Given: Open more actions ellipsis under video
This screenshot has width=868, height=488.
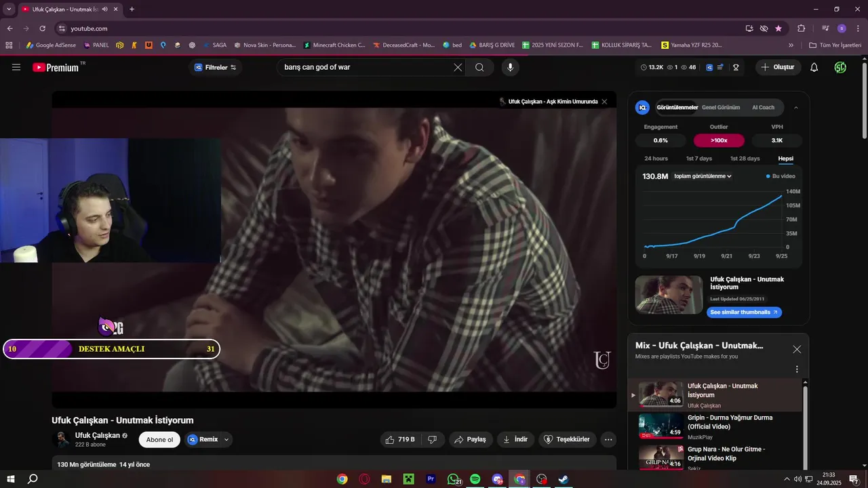Looking at the screenshot, I should [x=608, y=439].
